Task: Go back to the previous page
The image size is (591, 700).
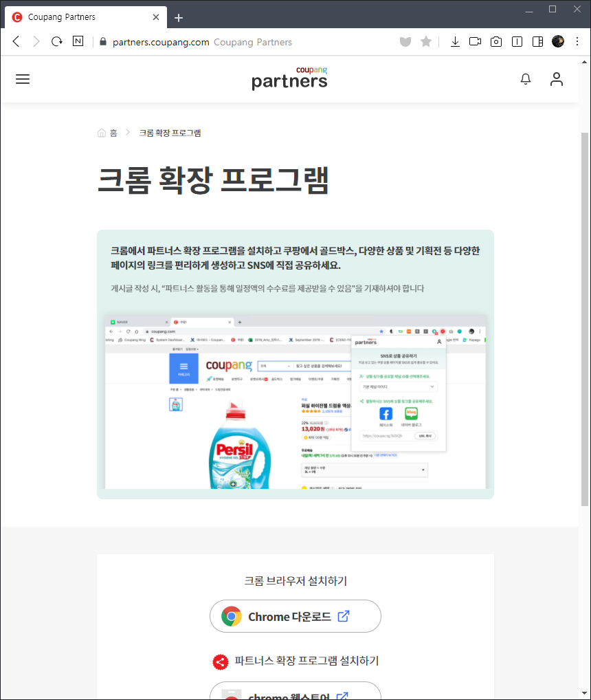Action: click(16, 41)
